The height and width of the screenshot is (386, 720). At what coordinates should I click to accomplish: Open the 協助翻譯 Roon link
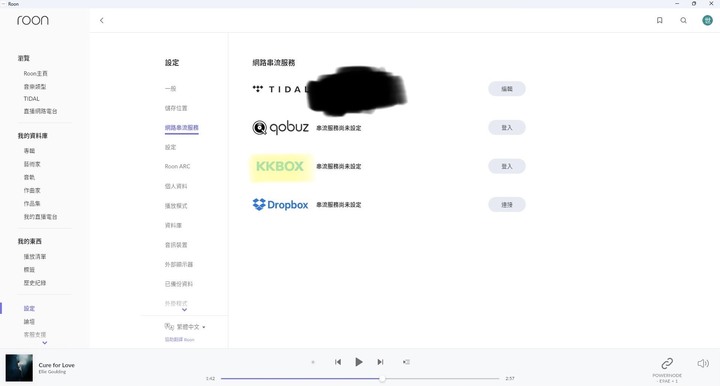180,340
